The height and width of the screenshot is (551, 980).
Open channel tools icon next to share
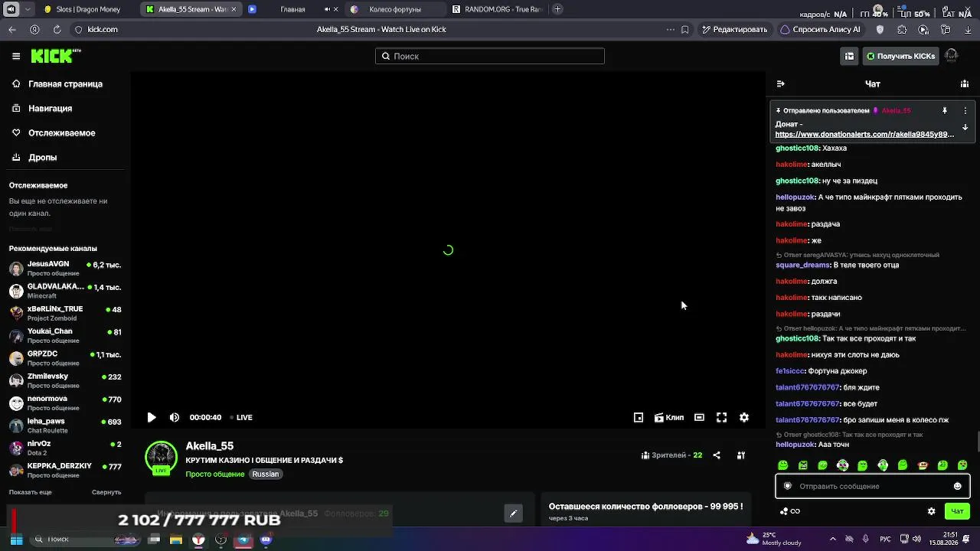pyautogui.click(x=741, y=455)
